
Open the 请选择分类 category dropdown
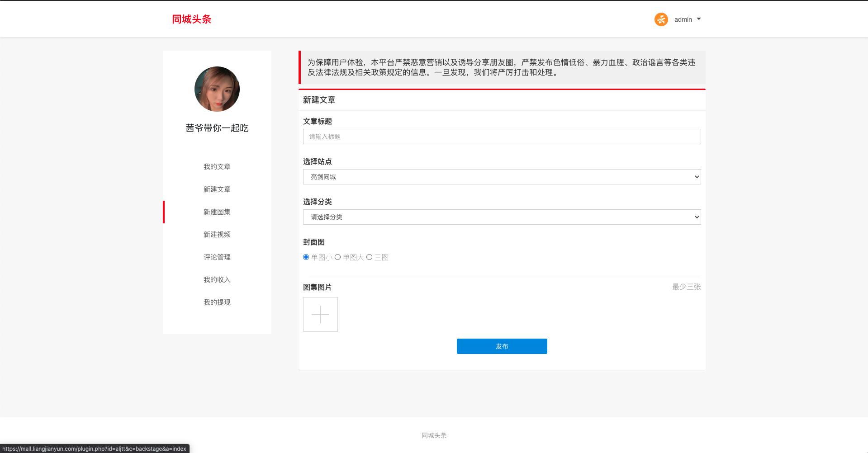pos(502,217)
